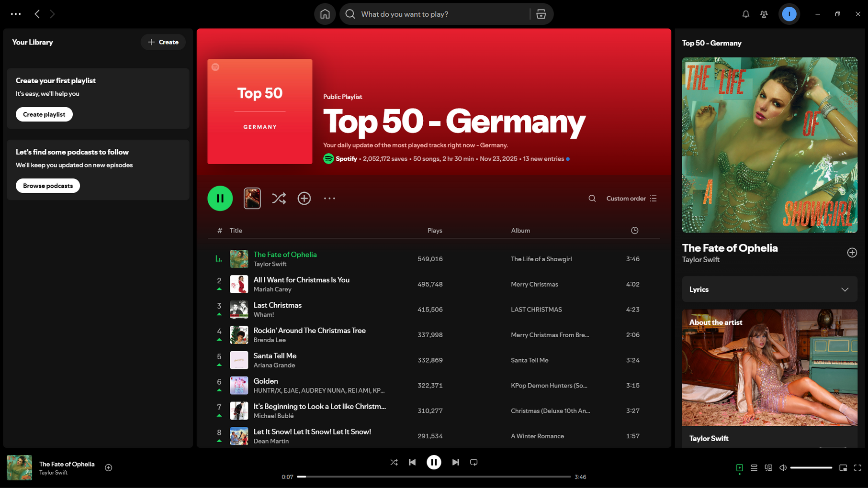The height and width of the screenshot is (488, 868).
Task: Open the Spotify owner profile link
Action: pyautogui.click(x=346, y=159)
